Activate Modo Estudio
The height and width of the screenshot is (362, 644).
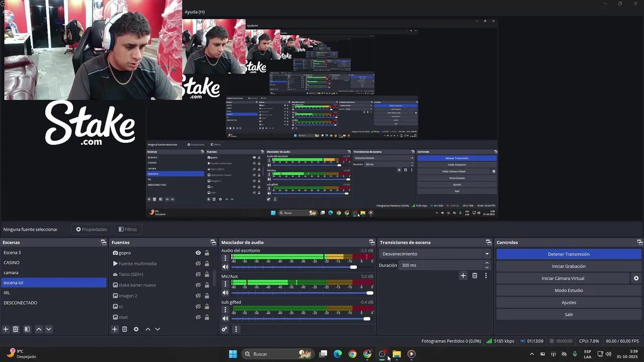point(569,291)
